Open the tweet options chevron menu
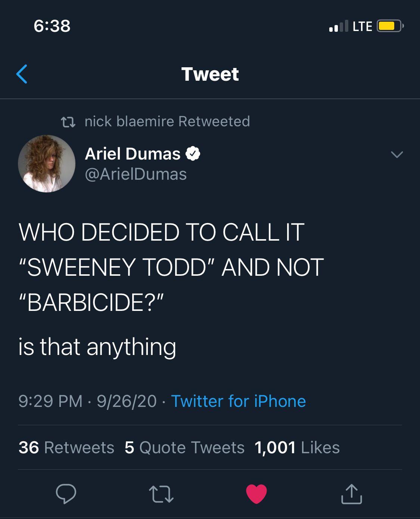 click(x=396, y=154)
